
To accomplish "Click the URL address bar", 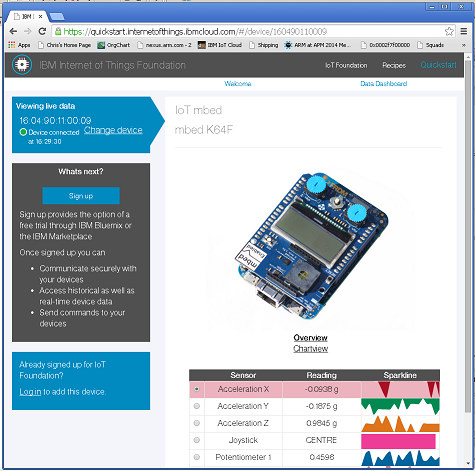I will [x=248, y=32].
